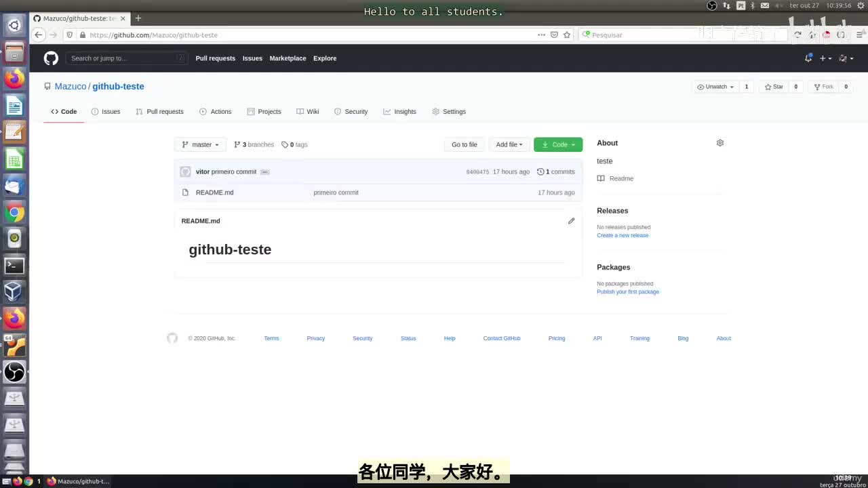
Task: Open the Contact GitHub footer link
Action: click(502, 338)
